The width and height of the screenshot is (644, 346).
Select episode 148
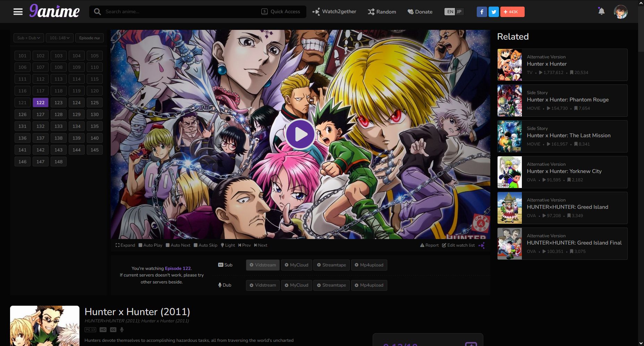59,162
